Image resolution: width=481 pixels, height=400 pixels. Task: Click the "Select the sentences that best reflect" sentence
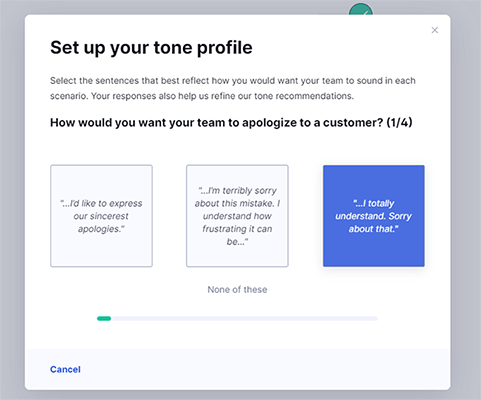[x=233, y=81]
